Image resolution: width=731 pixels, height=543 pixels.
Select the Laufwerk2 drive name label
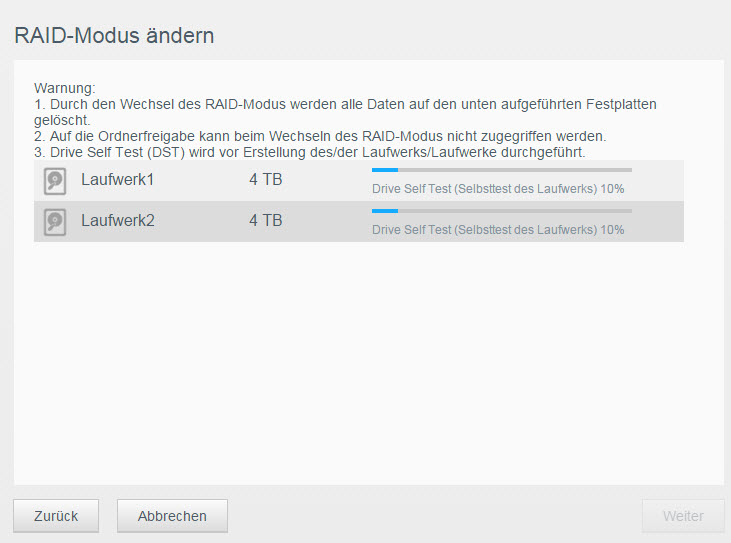(x=117, y=220)
